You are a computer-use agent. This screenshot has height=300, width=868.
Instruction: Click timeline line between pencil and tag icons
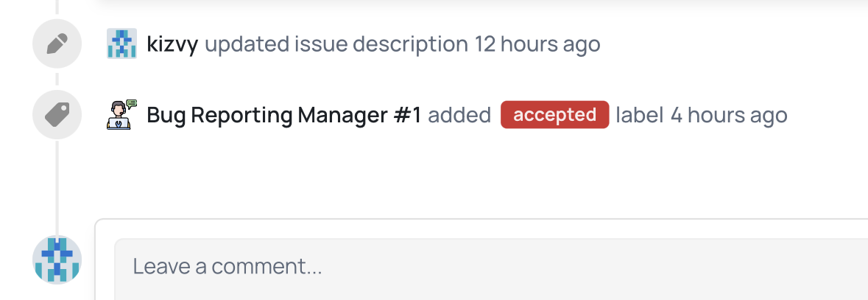coord(57,80)
